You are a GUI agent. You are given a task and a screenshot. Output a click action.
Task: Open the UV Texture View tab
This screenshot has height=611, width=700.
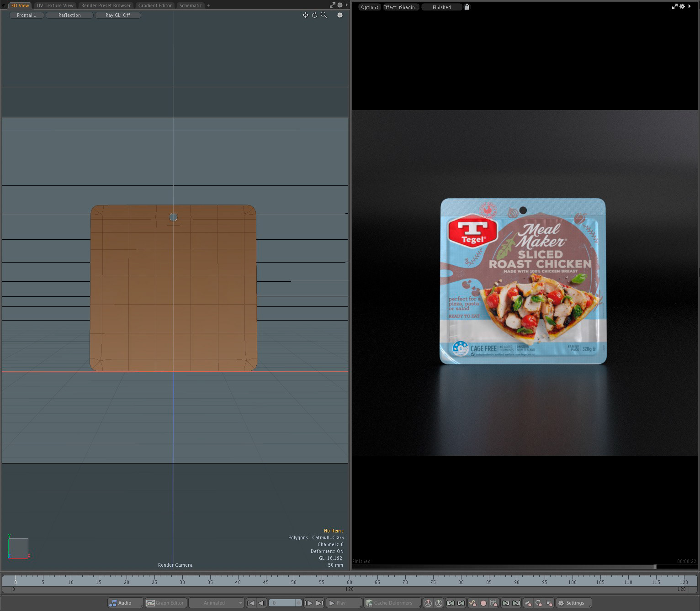click(55, 5)
